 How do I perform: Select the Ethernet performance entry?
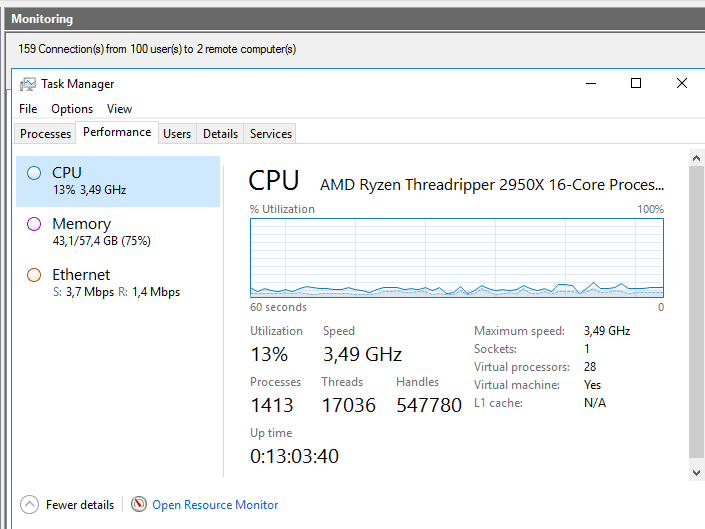[x=118, y=283]
